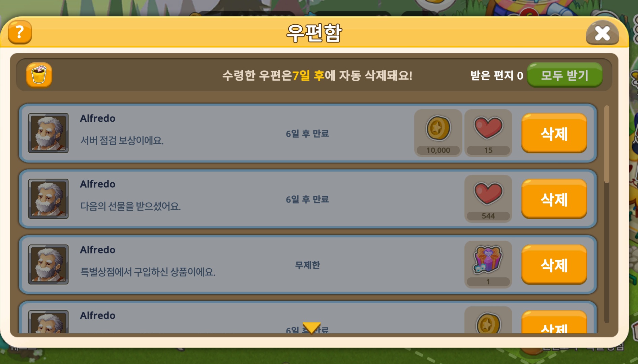The width and height of the screenshot is (638, 364).
Task: Open Alfredo's portrait in the first mail
Action: coord(49,133)
